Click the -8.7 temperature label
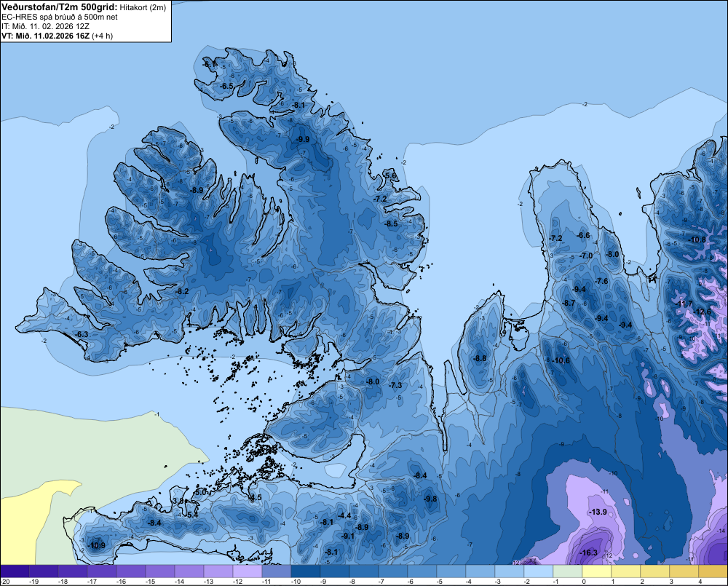 pos(569,303)
